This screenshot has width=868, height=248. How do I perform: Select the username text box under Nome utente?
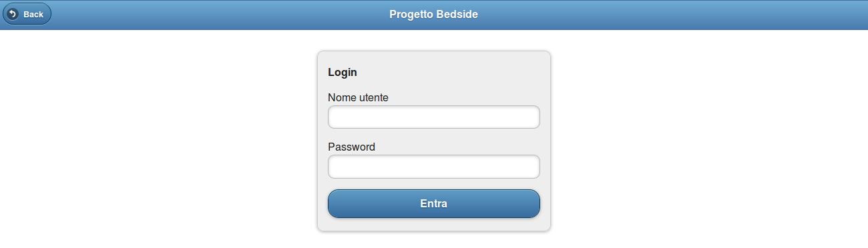434,117
